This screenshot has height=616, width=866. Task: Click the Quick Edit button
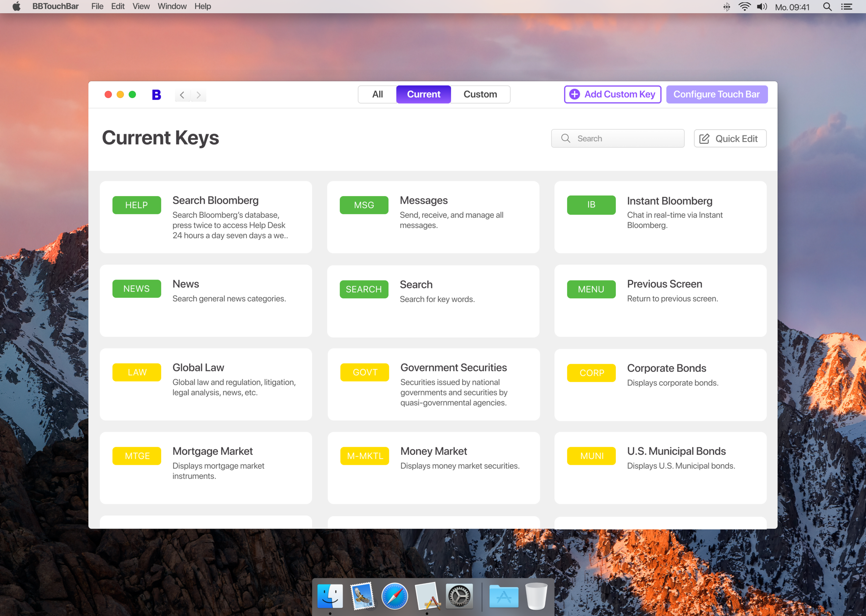pyautogui.click(x=730, y=139)
